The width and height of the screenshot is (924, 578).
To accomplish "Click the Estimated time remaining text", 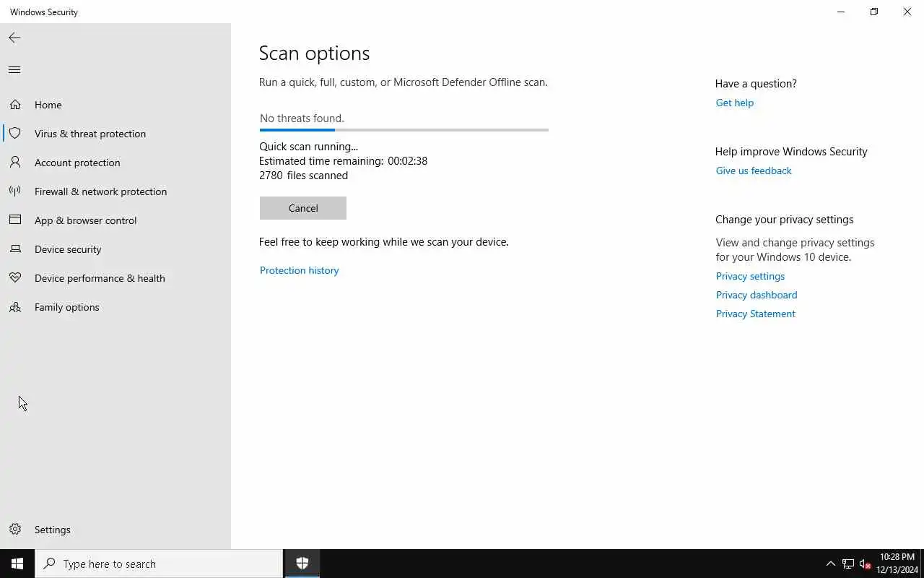I will [x=343, y=161].
